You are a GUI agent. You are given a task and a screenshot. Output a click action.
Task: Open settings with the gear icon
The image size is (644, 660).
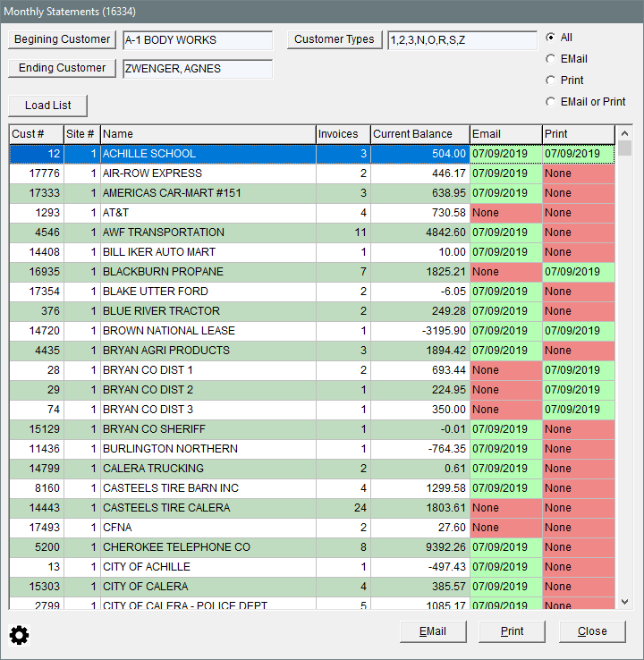[x=20, y=635]
